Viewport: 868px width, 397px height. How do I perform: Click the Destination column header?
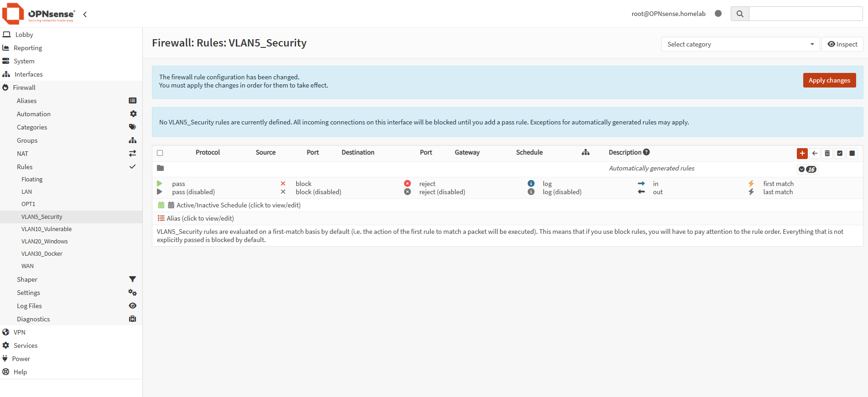tap(358, 152)
